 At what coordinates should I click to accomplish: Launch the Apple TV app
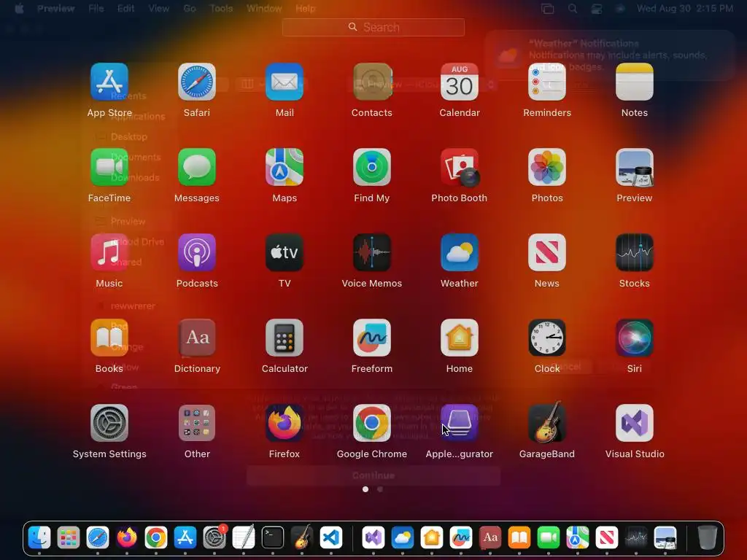[285, 252]
